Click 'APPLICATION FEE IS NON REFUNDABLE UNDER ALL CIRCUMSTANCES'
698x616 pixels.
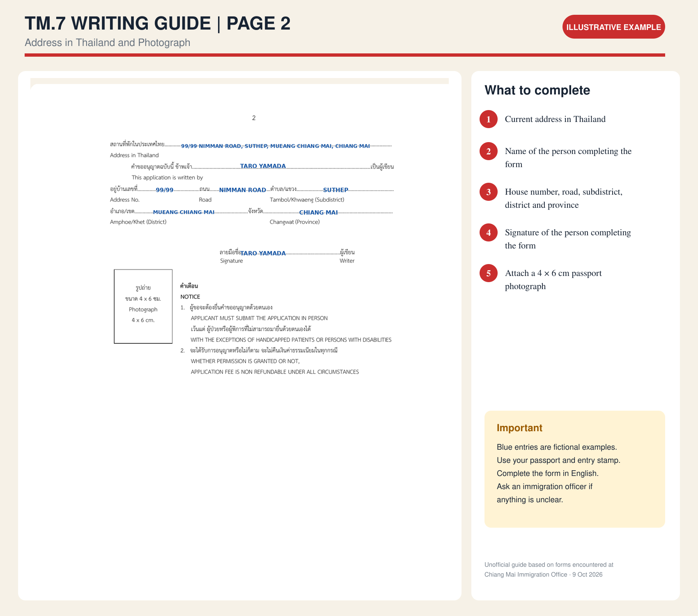tap(275, 372)
